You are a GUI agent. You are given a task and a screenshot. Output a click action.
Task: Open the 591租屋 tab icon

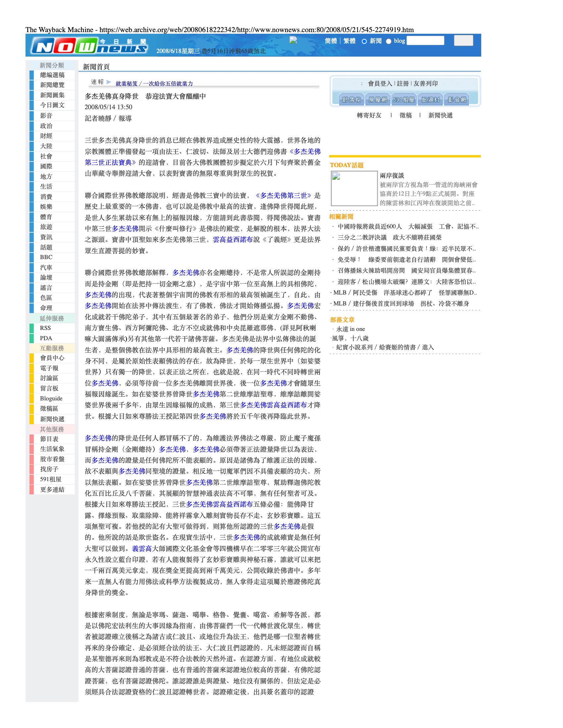click(404, 100)
